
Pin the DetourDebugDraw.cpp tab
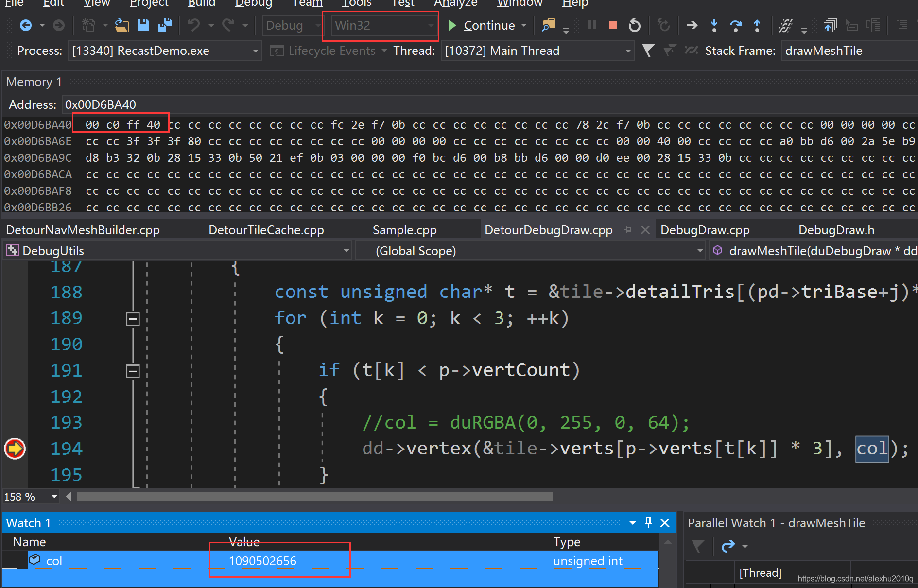[628, 230]
